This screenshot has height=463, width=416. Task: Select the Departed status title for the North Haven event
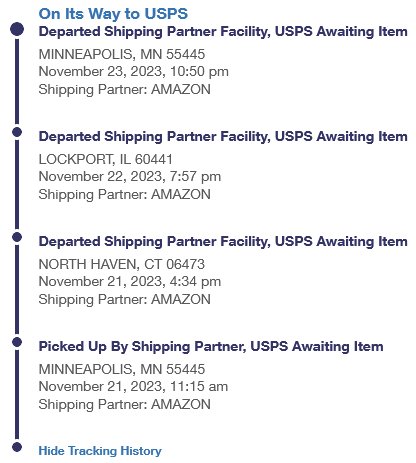pos(223,242)
